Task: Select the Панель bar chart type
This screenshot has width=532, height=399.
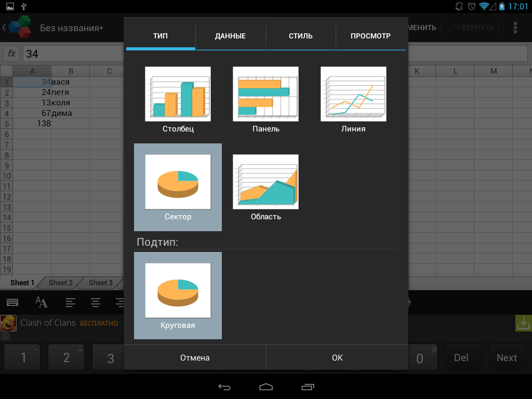Action: click(265, 99)
